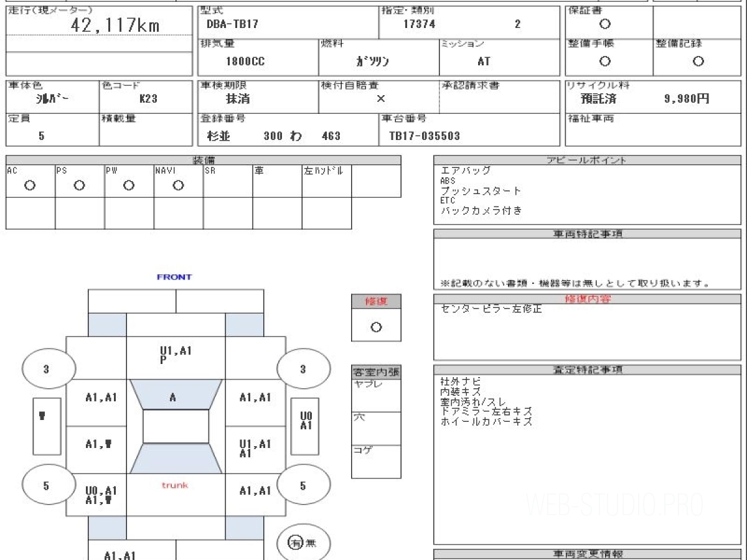Click the U0 A1 side sill mark
The height and width of the screenshot is (560, 747).
[306, 421]
